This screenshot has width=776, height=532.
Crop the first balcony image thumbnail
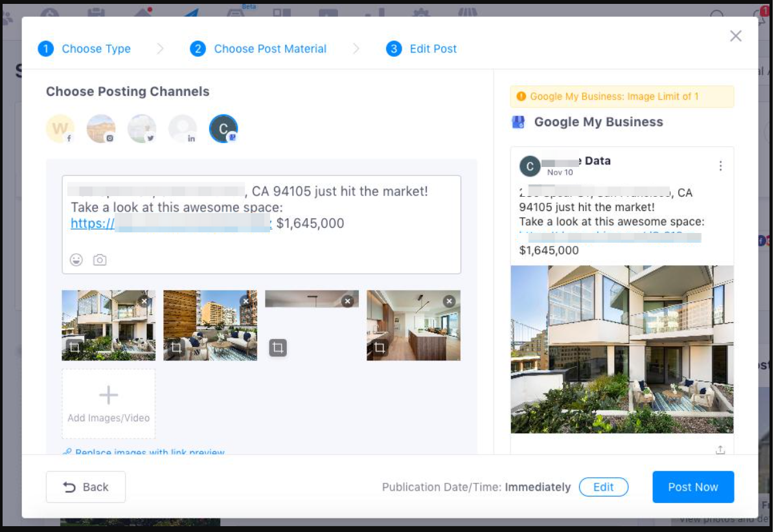click(x=74, y=348)
